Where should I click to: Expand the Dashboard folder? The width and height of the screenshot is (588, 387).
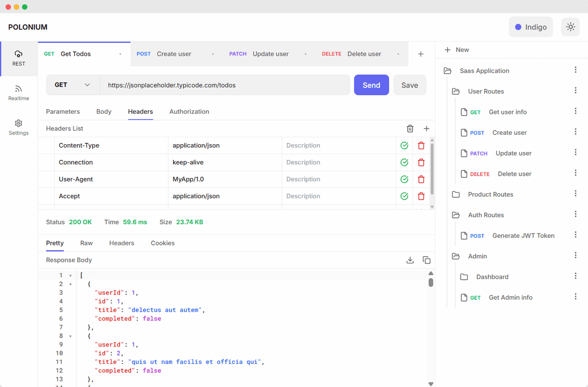464,277
